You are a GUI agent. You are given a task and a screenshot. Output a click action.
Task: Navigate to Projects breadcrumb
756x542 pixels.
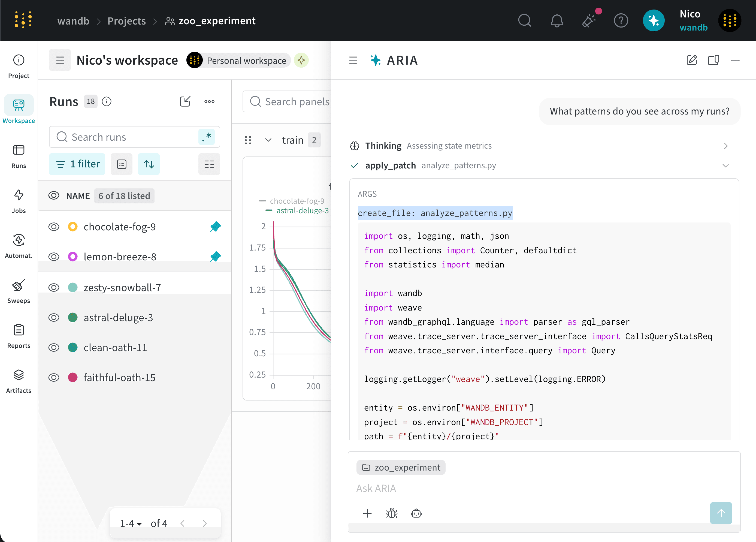point(127,21)
